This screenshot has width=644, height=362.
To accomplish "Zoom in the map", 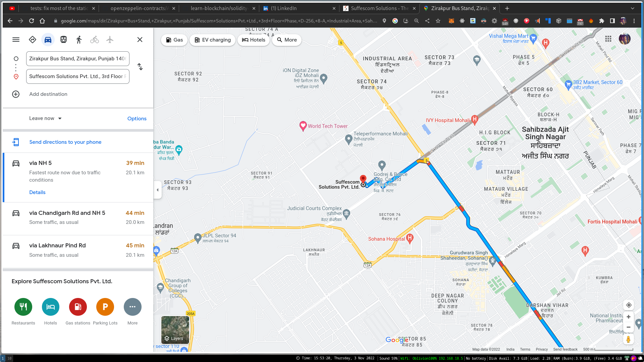I will pos(629,317).
